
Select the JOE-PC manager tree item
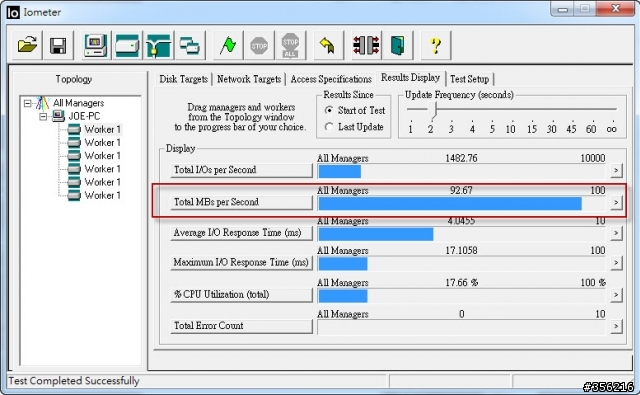tap(84, 116)
